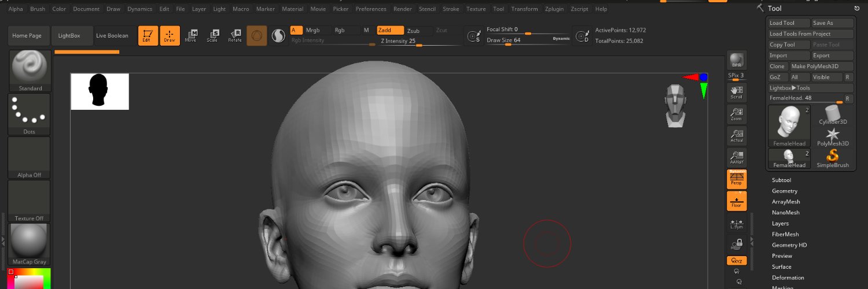Expand the NanoMesh section
Screen dimensions: 868x289
(786, 213)
